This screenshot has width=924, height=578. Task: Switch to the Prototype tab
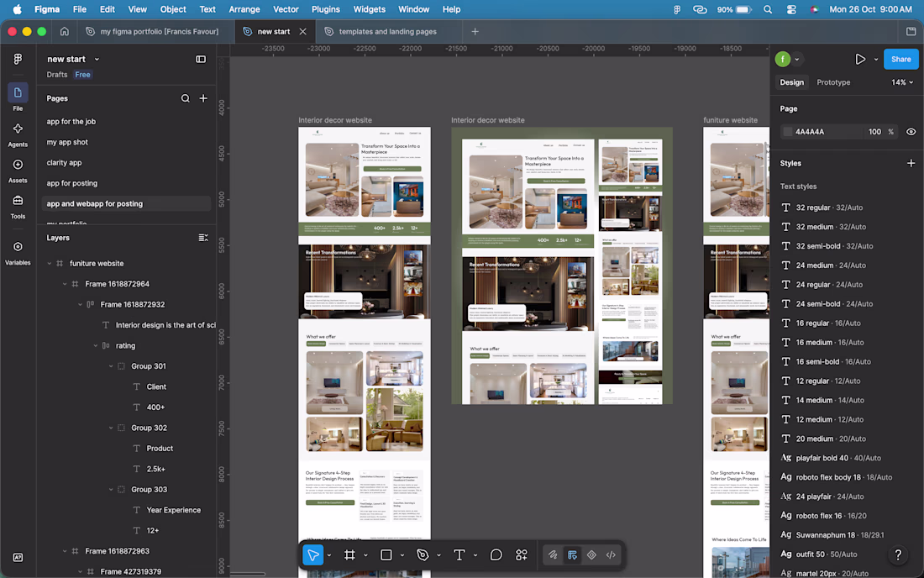(x=833, y=82)
